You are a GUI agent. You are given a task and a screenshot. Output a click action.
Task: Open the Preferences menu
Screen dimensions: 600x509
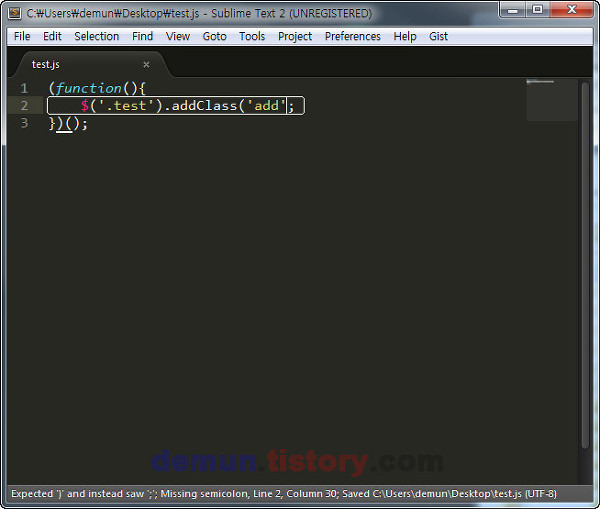click(352, 36)
